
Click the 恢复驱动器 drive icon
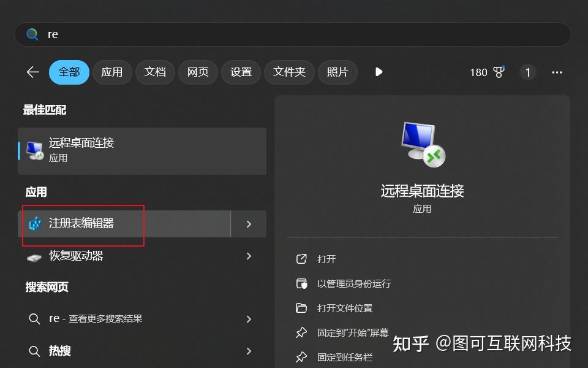(x=34, y=258)
